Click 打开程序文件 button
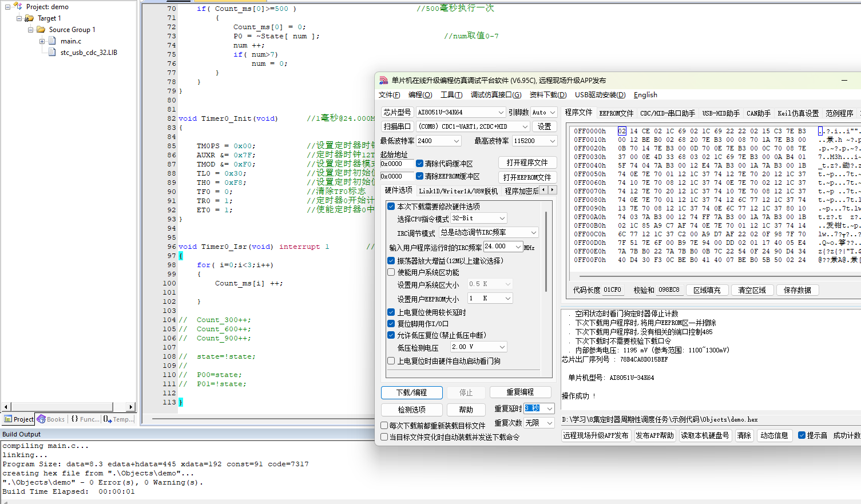The width and height of the screenshot is (861, 504). (x=527, y=163)
